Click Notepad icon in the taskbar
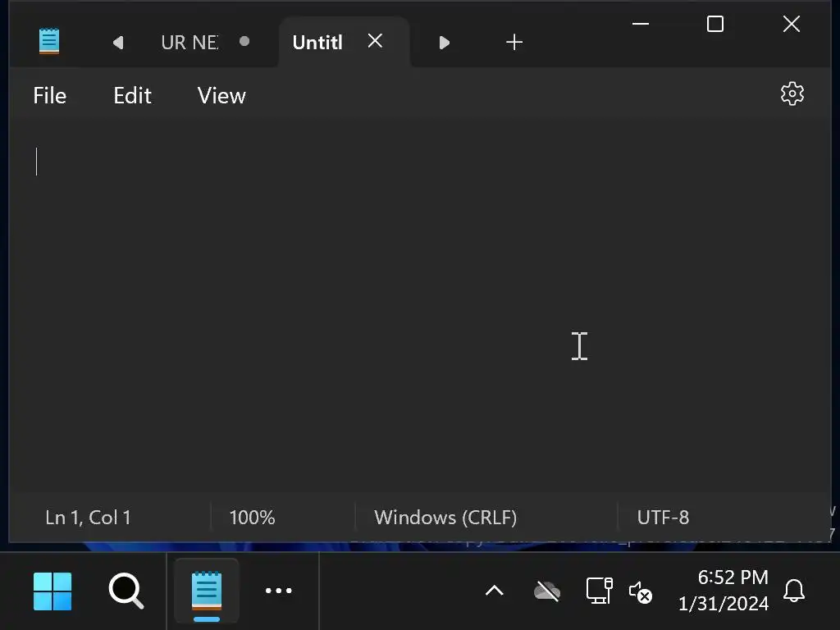The image size is (840, 630). [x=207, y=591]
